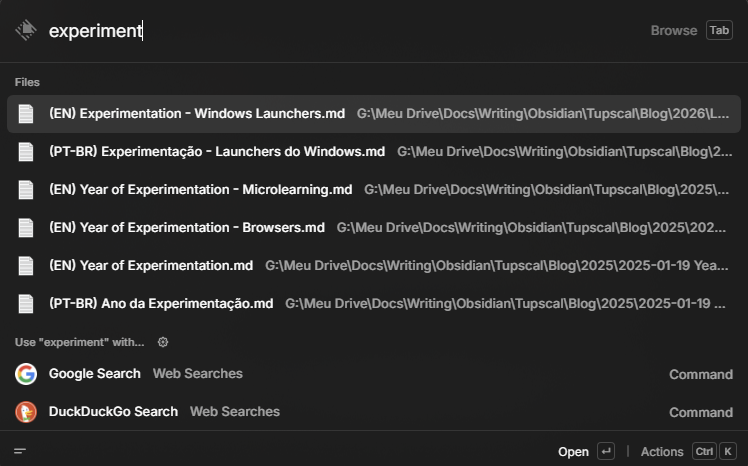
Task: Select (EN) Year of Experimentation - Browsers.md
Action: pyautogui.click(x=374, y=228)
